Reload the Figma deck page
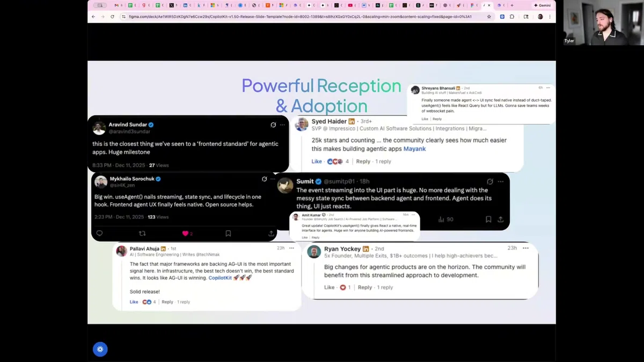Viewport: 644px width, 362px height. point(112,17)
